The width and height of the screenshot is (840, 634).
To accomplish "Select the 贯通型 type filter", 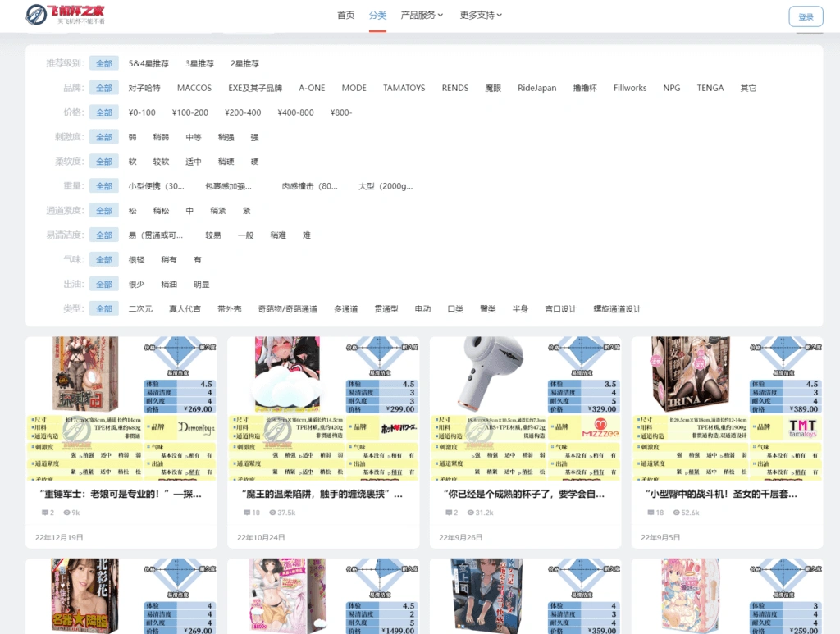I will (x=386, y=309).
